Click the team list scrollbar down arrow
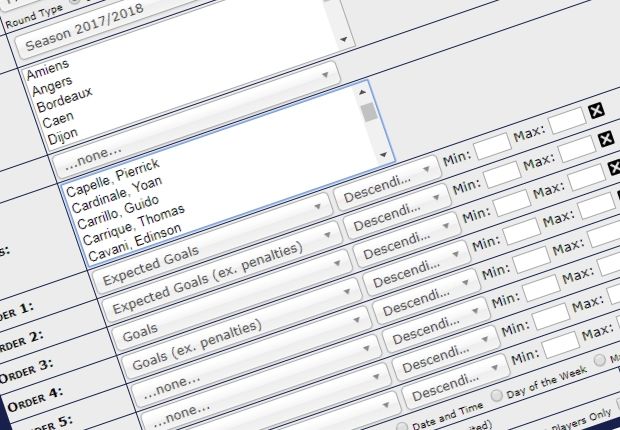Image resolution: width=620 pixels, height=430 pixels. click(382, 154)
